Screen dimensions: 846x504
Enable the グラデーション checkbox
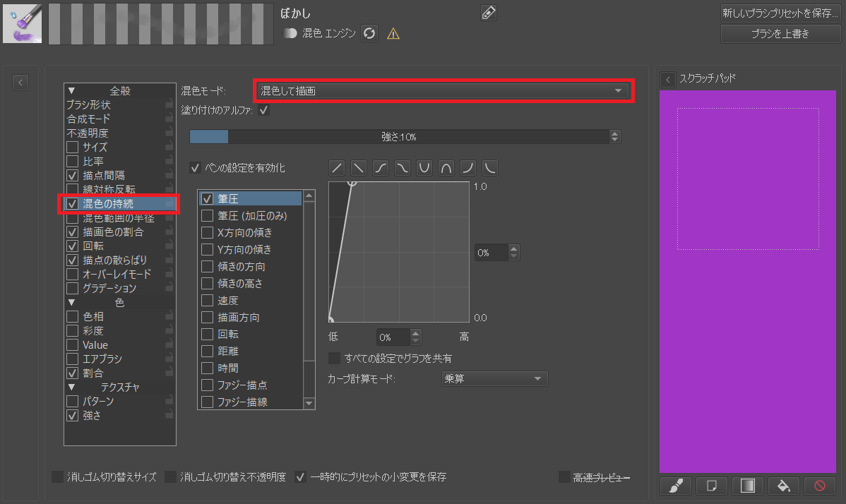[x=72, y=288]
